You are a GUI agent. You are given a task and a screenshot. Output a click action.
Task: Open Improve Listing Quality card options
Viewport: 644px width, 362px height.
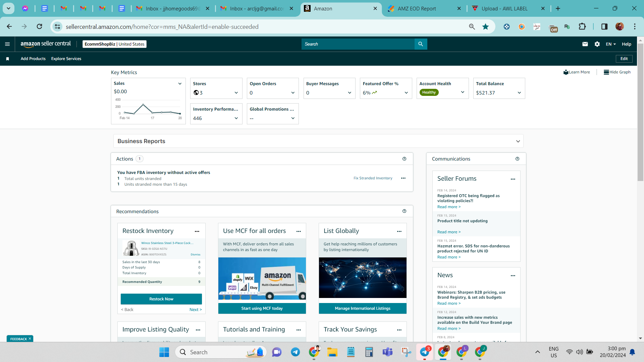[198, 330]
